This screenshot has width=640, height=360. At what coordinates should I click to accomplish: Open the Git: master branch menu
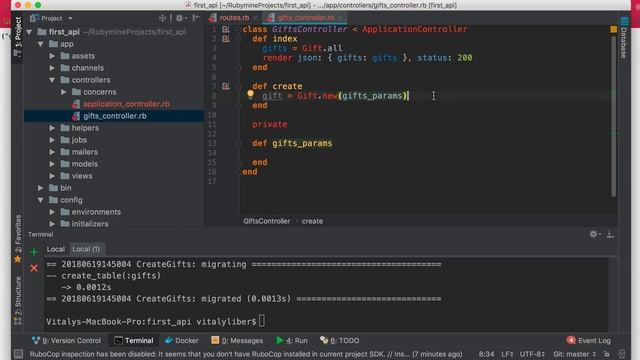574,354
